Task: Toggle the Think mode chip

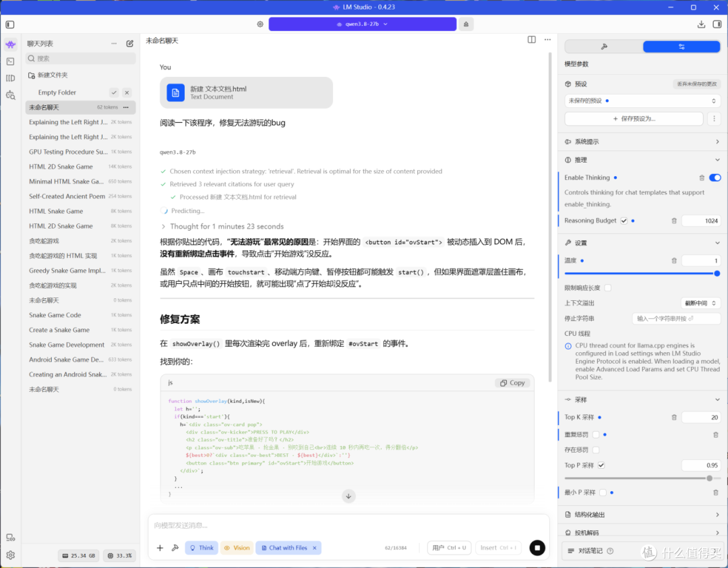Action: [x=202, y=548]
